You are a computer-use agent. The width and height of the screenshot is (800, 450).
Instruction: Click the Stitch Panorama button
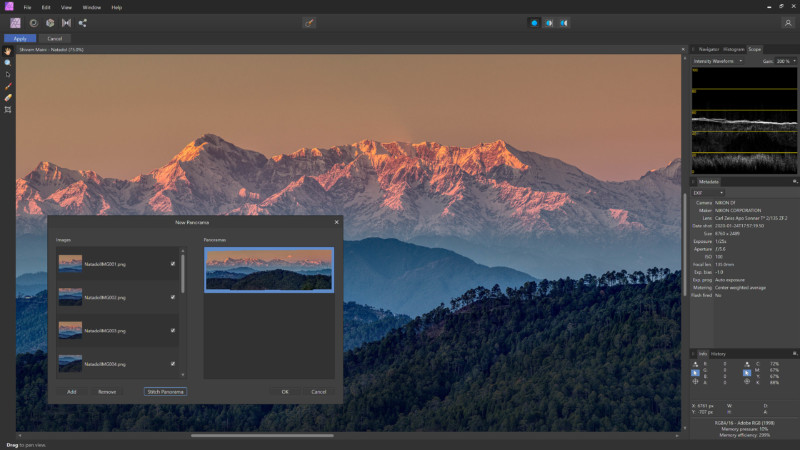(165, 391)
